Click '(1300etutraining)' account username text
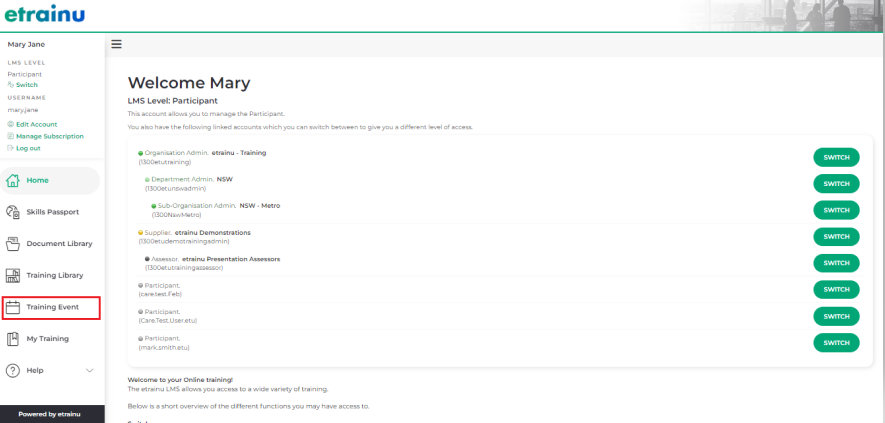Image resolution: width=885 pixels, height=423 pixels. 165,162
